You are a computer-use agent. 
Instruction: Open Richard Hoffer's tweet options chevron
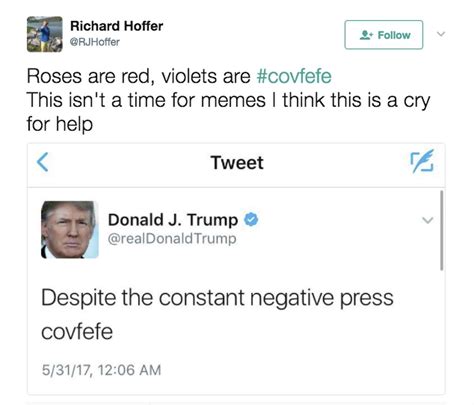click(441, 34)
